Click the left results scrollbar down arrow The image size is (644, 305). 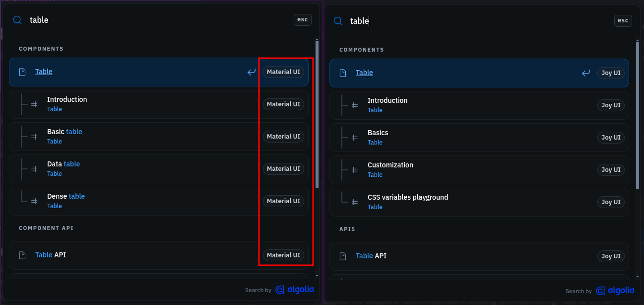317,275
